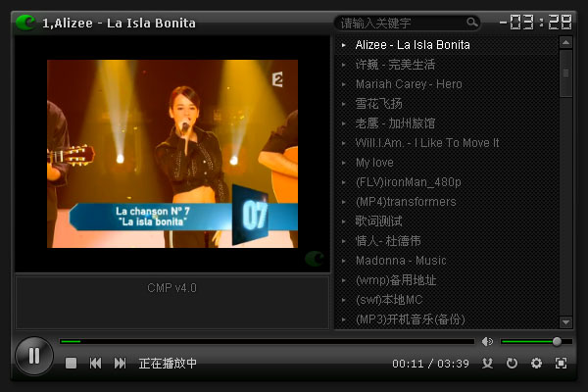Stop the video with the square button
The height and width of the screenshot is (392, 588).
click(71, 364)
